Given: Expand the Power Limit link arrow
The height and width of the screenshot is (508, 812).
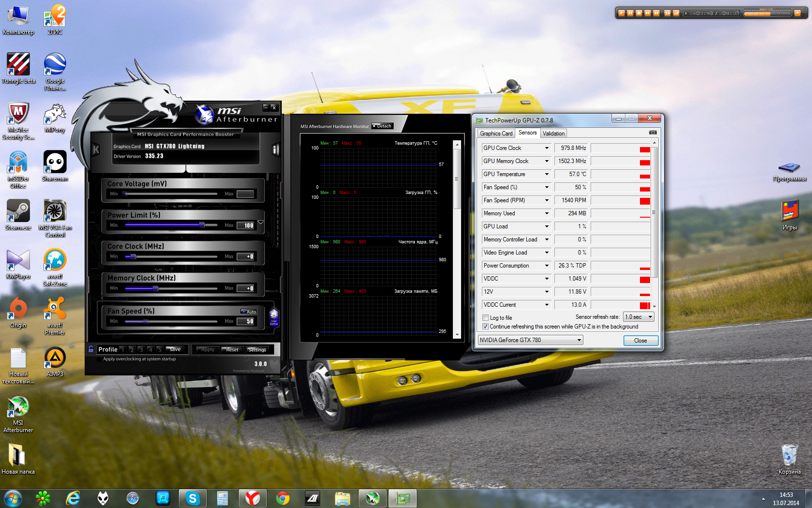Looking at the screenshot, I should [x=261, y=223].
